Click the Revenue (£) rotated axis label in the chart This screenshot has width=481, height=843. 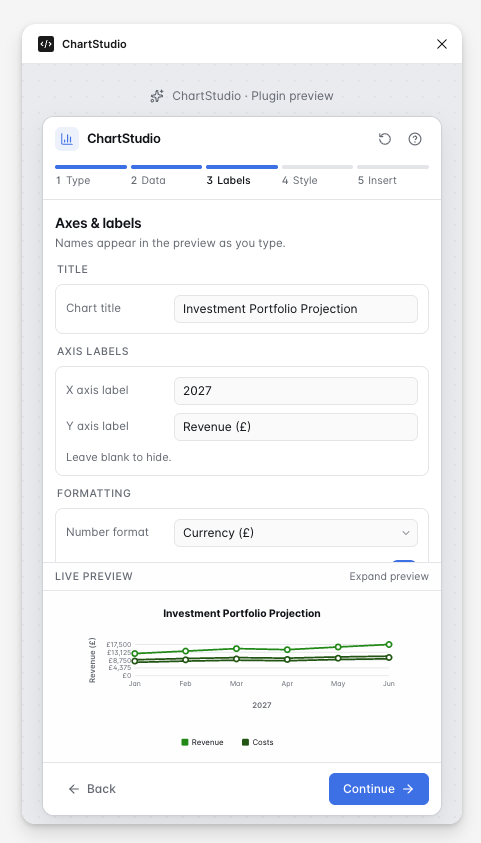click(x=92, y=660)
